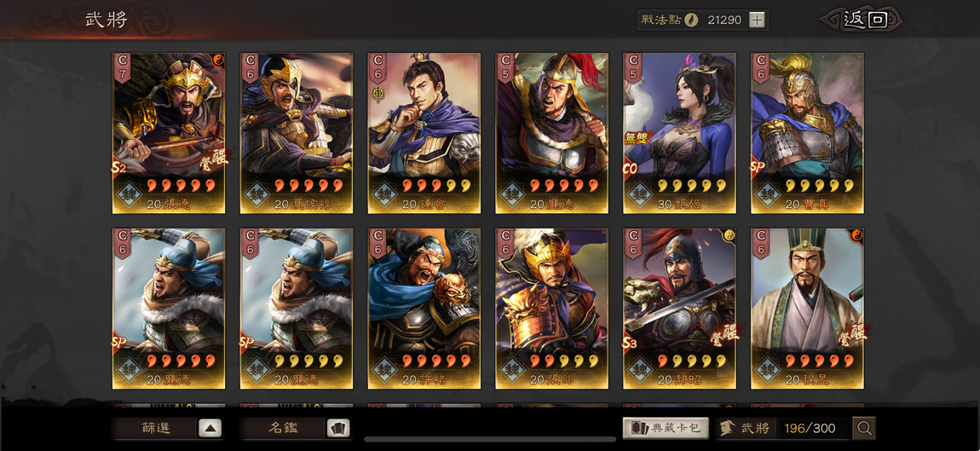Select the 曹真 SP general card

click(807, 133)
